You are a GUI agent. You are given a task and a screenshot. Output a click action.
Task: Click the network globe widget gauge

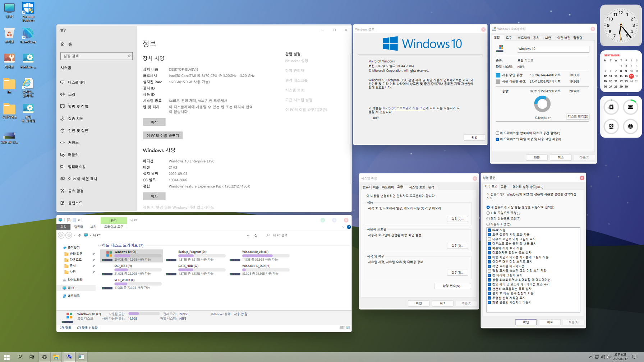630,126
